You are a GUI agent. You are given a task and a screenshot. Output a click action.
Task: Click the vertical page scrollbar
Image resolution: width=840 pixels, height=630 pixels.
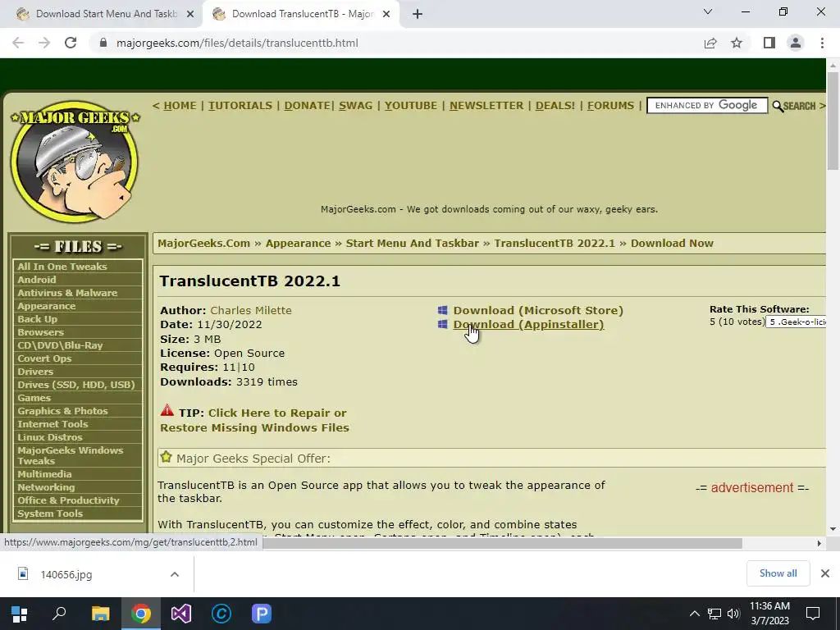(833, 121)
